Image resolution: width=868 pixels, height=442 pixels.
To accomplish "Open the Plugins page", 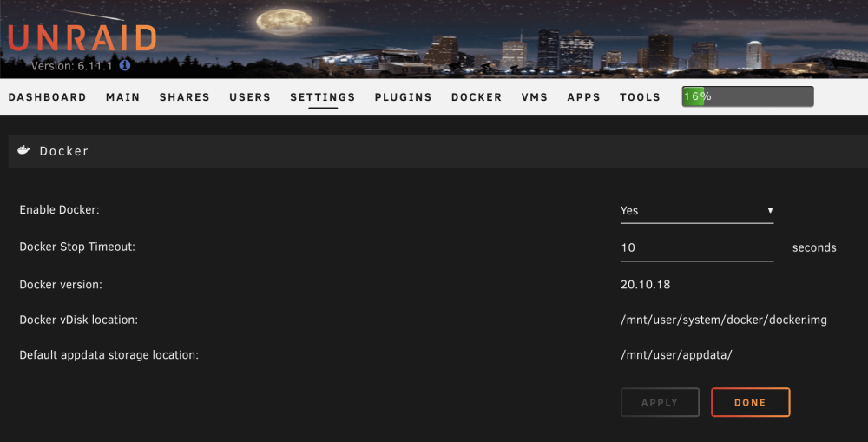I will click(x=403, y=97).
